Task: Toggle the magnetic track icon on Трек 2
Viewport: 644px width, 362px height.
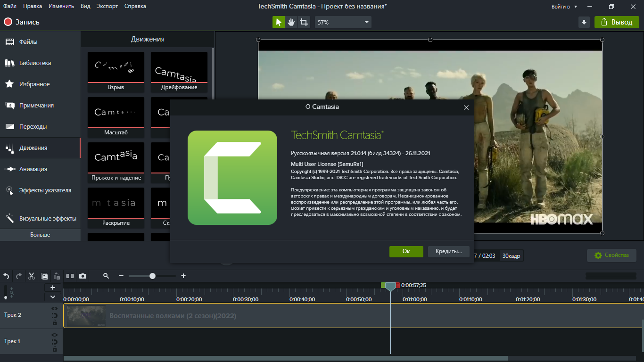Action: click(54, 316)
